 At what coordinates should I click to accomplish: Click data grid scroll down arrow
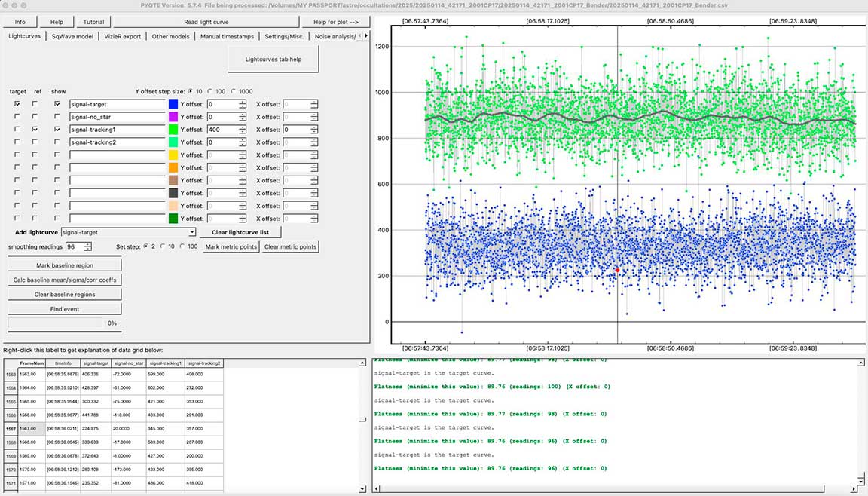362,488
